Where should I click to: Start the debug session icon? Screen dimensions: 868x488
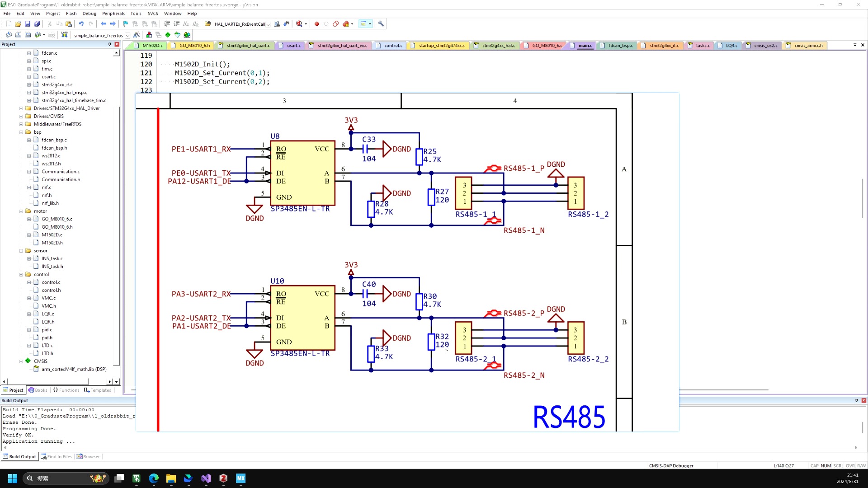(x=299, y=24)
